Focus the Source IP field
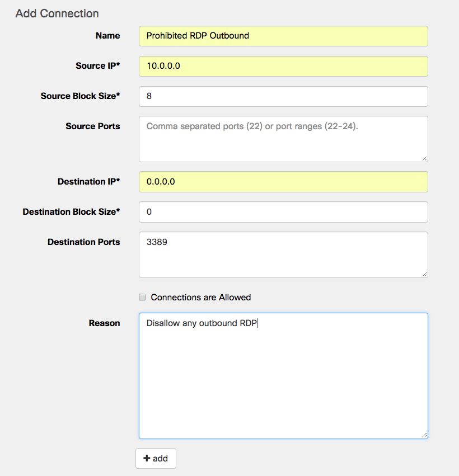459x476 pixels. [283, 66]
